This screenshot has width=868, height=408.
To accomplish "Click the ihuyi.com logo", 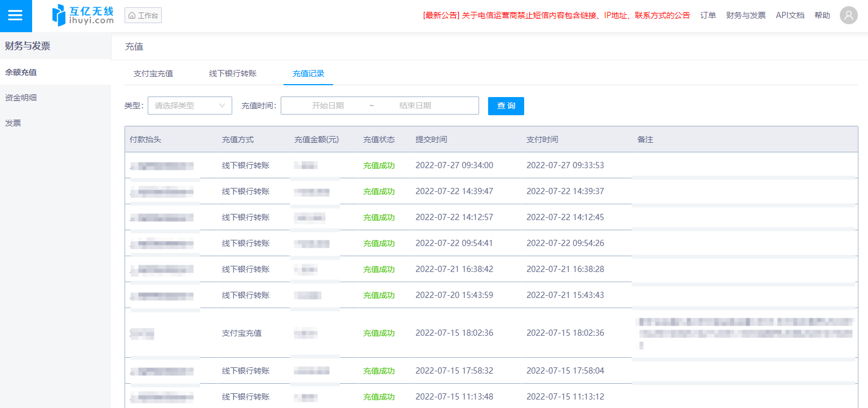I will click(x=83, y=15).
